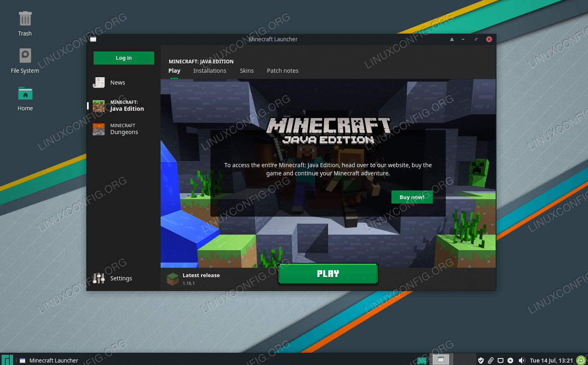Open the Skins tab
The image size is (588, 365).
tap(247, 71)
